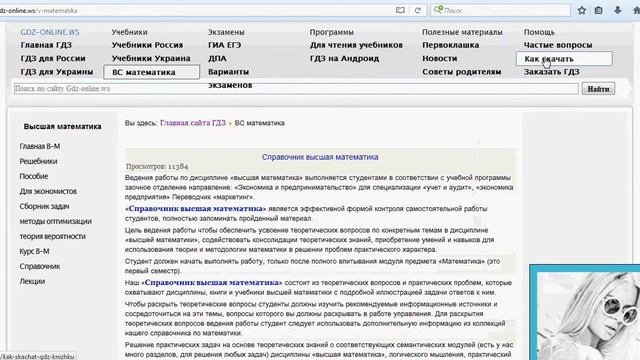Viewport: 640px width, 360px height.
Task: Open Учебники Россия menu item
Action: tap(147, 45)
